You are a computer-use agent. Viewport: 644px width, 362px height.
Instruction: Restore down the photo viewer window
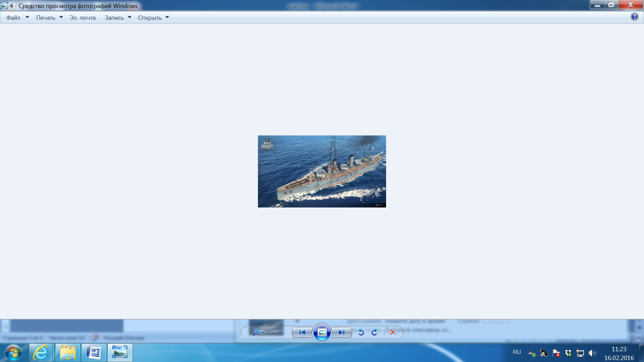coord(611,4)
